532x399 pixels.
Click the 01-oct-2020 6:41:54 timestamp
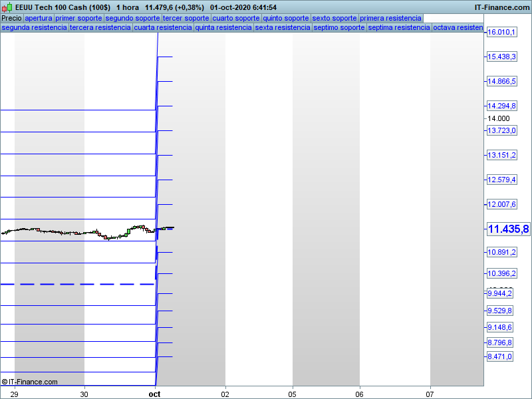click(x=243, y=7)
